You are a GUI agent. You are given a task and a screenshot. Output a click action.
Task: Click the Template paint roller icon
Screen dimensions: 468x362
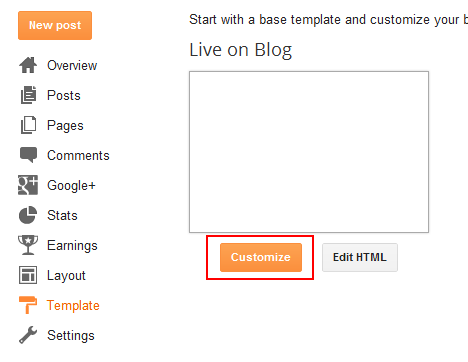tap(28, 305)
